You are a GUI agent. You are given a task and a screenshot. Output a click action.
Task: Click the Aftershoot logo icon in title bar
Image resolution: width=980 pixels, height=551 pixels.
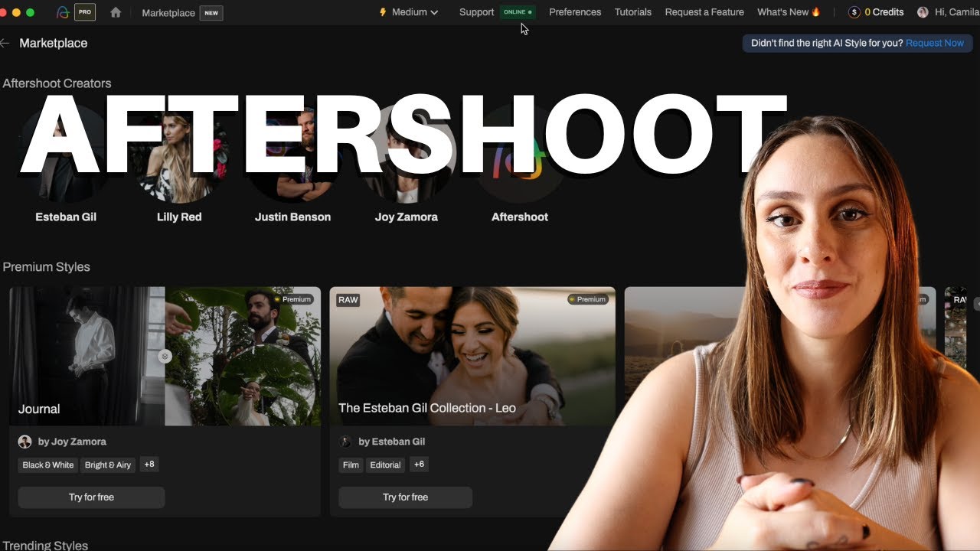tap(63, 12)
